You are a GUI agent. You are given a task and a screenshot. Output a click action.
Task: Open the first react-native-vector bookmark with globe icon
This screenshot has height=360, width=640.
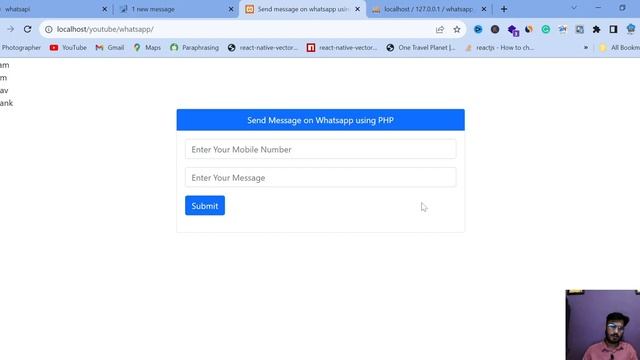[263, 48]
